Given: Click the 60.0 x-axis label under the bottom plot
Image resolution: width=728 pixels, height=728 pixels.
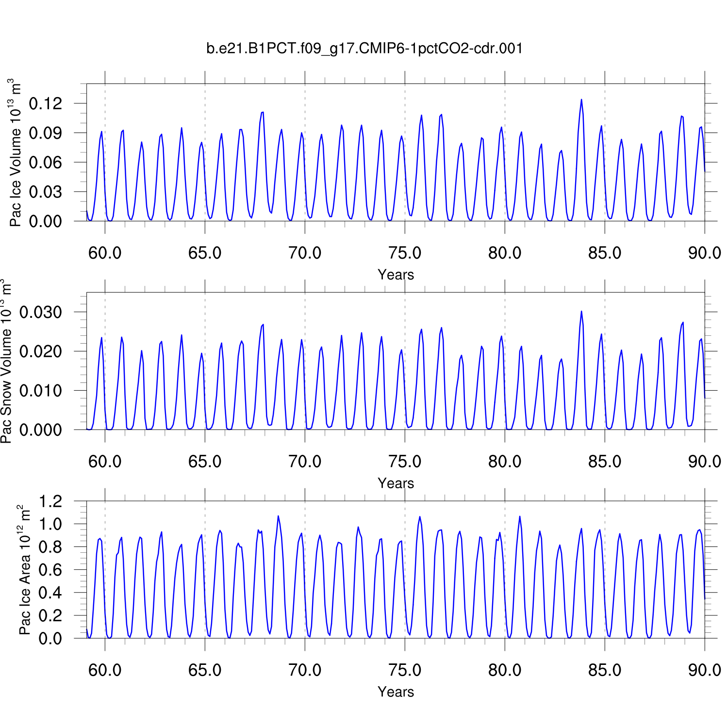Looking at the screenshot, I should [x=105, y=670].
